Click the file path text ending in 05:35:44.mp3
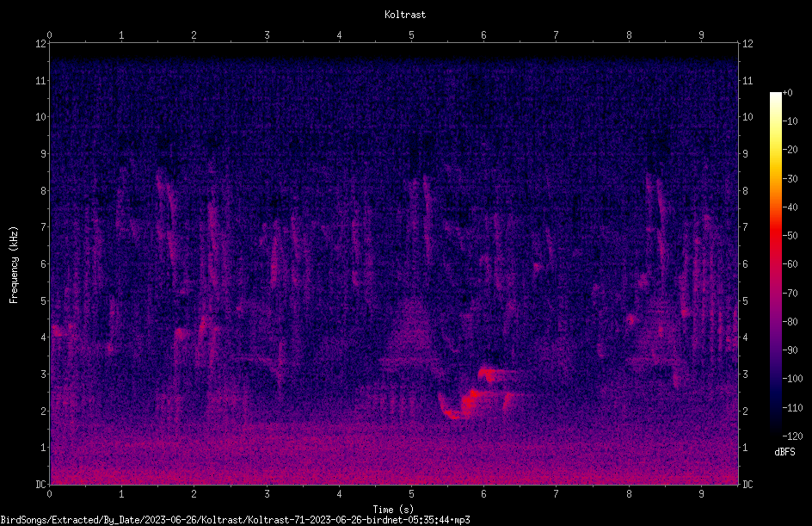This screenshot has height=526, width=812. [x=235, y=520]
